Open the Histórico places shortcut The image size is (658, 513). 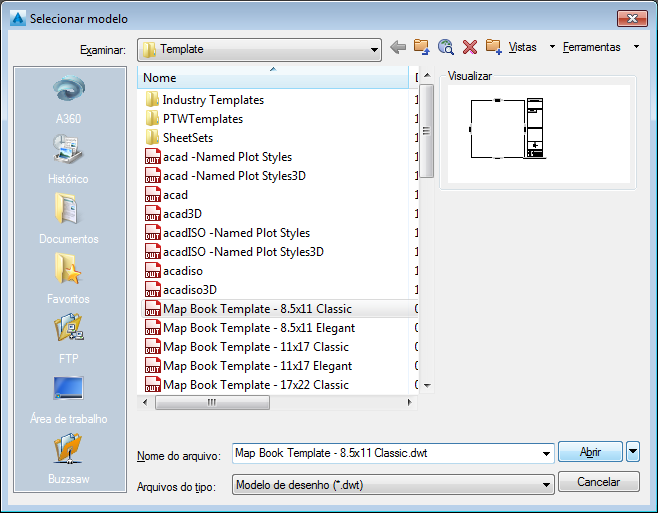point(69,160)
